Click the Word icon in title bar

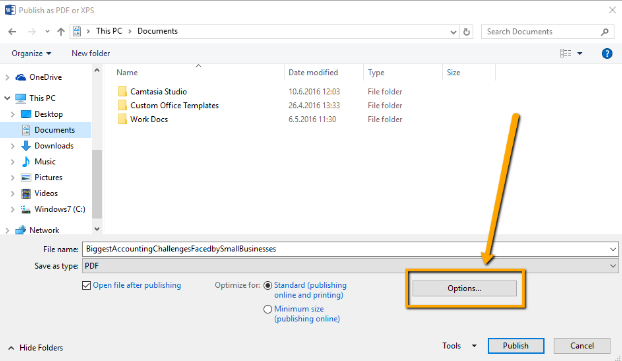pyautogui.click(x=10, y=10)
